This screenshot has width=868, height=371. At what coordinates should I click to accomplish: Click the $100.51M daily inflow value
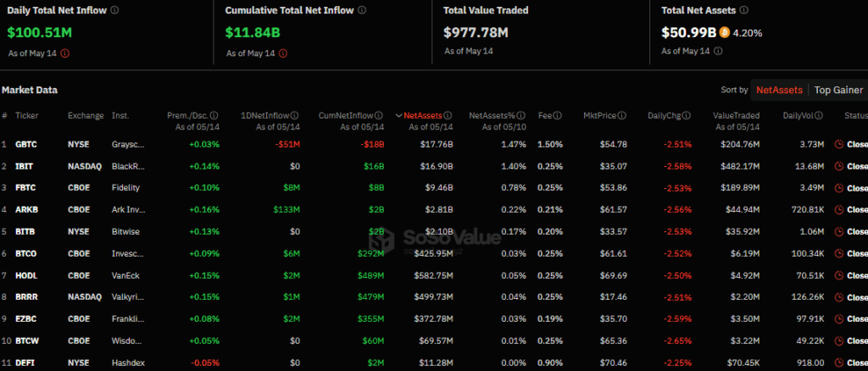click(40, 32)
